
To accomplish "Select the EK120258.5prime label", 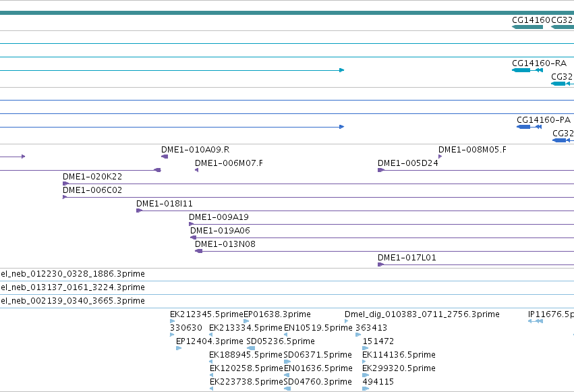I will tap(246, 368).
